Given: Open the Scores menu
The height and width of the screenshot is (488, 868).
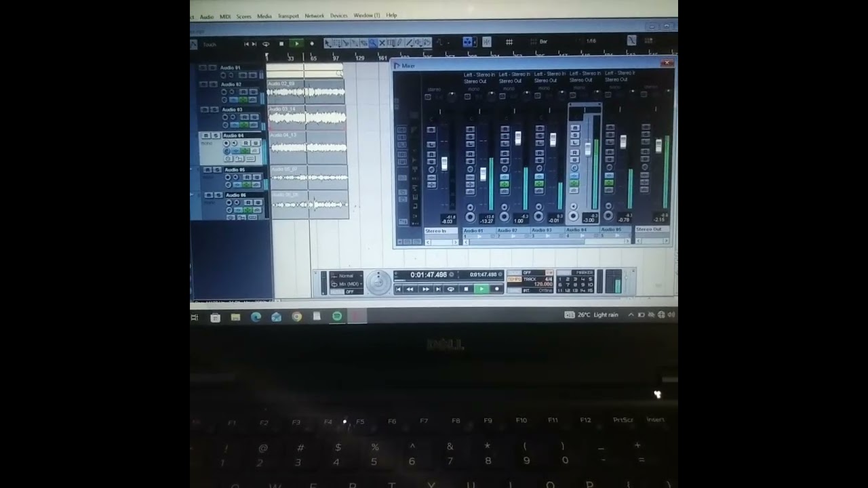Looking at the screenshot, I should (x=243, y=16).
